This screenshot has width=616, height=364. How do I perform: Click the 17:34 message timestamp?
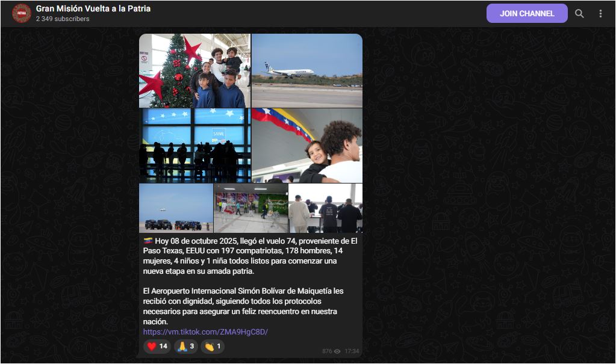click(x=352, y=351)
